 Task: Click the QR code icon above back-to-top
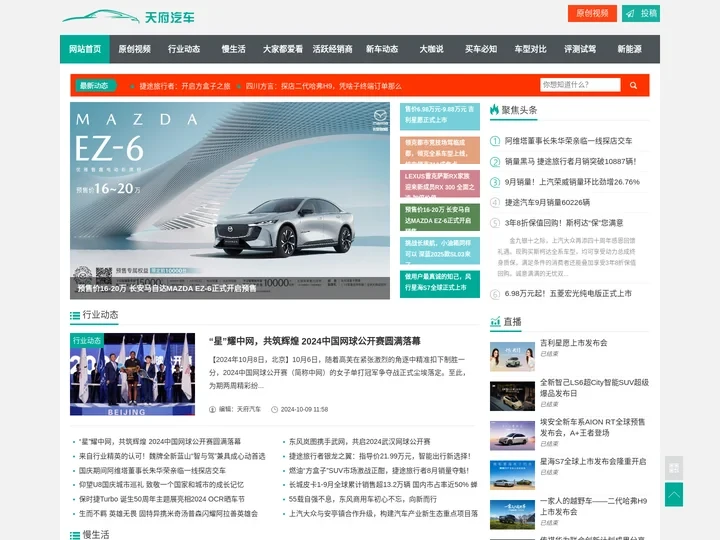click(x=674, y=468)
